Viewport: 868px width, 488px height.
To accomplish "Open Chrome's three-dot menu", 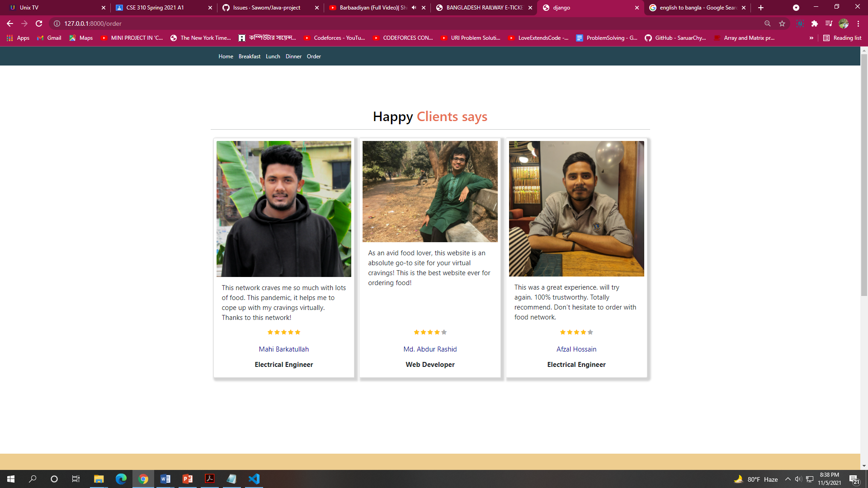I will point(858,23).
